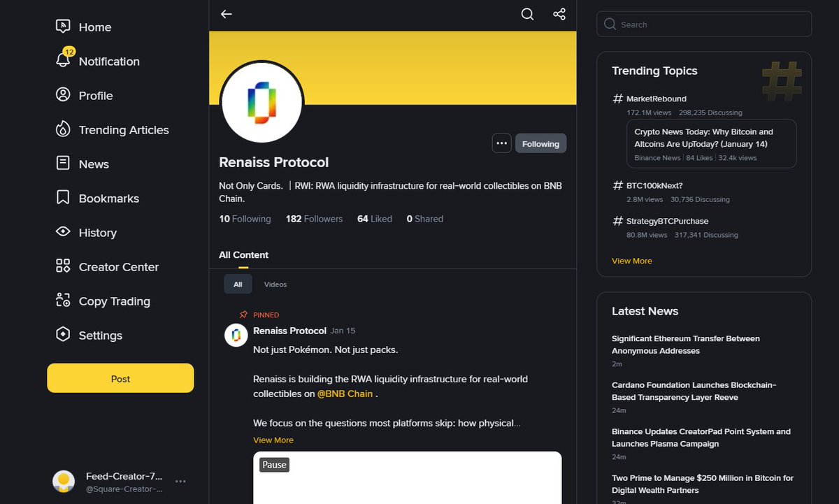The image size is (839, 504).
Task: Pause the post video
Action: point(274,465)
